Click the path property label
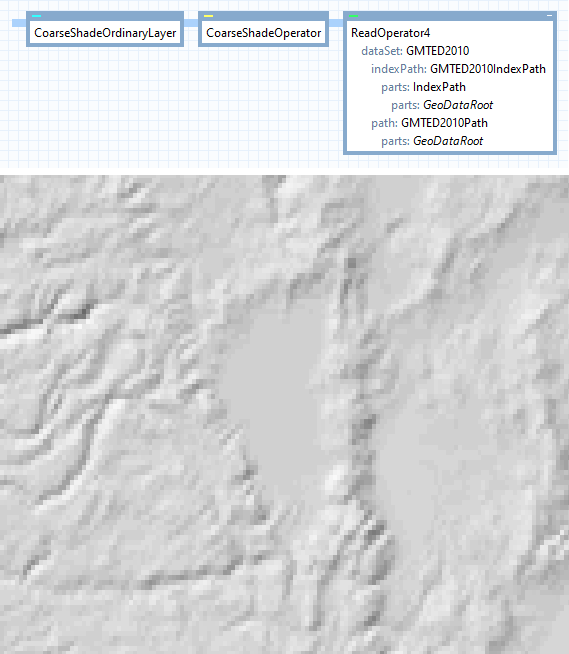The height and width of the screenshot is (654, 569). [384, 123]
